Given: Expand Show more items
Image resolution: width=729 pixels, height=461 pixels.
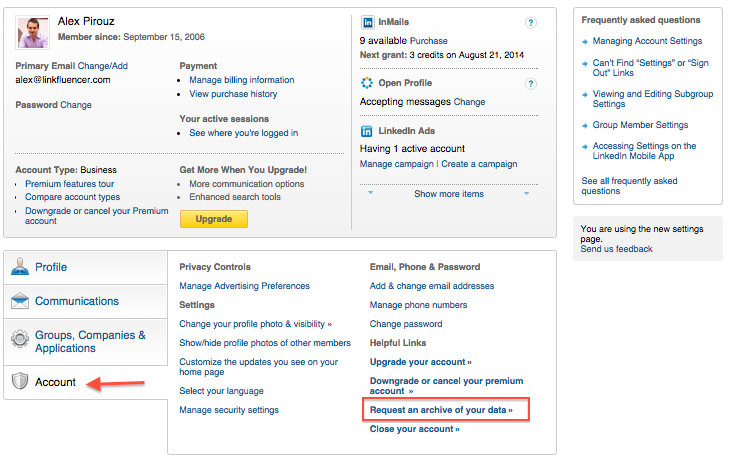Looking at the screenshot, I should point(449,194).
